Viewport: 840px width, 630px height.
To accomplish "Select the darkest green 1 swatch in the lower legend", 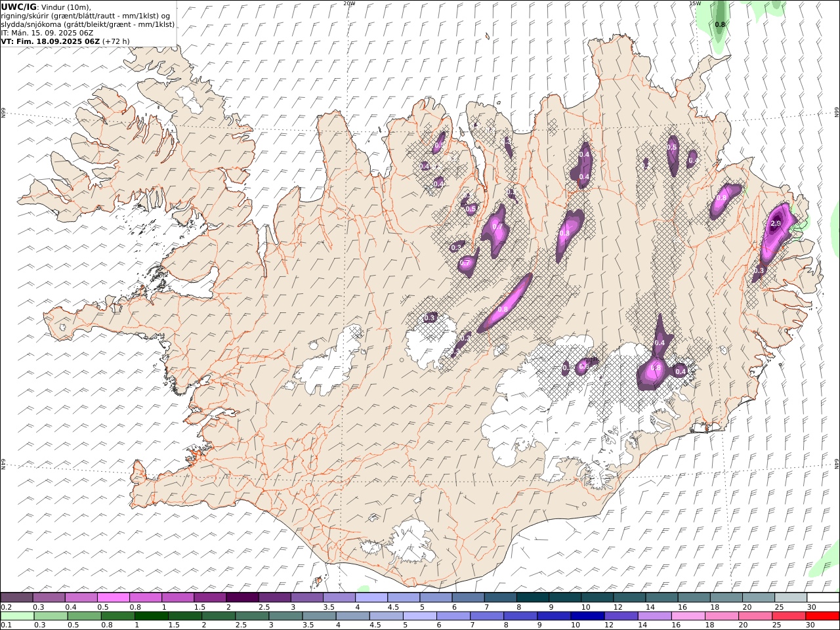I will (151, 616).
